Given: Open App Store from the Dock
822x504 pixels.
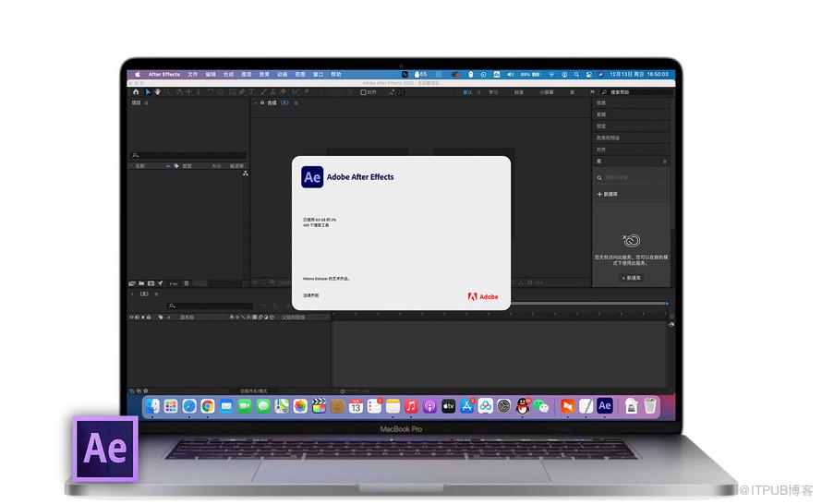Looking at the screenshot, I should click(x=466, y=406).
